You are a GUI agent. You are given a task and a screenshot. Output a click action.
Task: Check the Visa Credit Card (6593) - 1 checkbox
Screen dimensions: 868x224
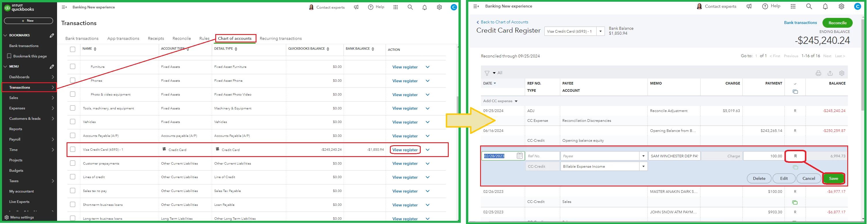[x=72, y=150]
